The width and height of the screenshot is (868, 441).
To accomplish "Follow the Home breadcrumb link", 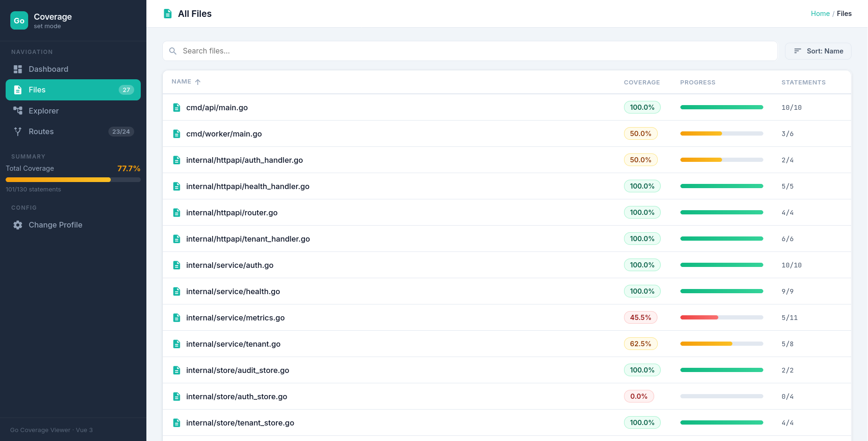I will [x=820, y=14].
